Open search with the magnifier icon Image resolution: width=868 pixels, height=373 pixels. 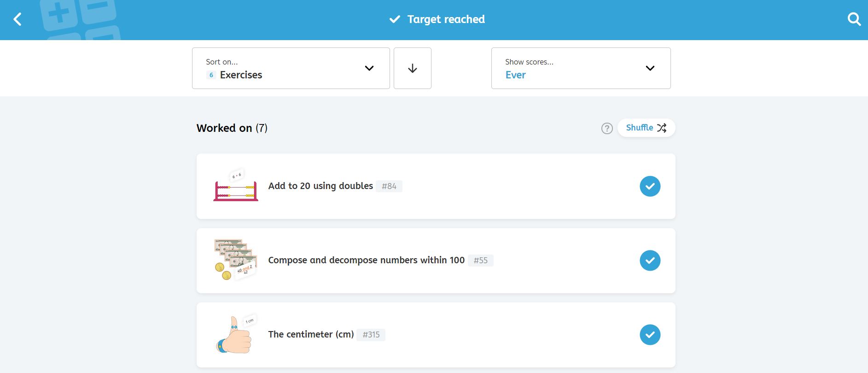pos(854,19)
